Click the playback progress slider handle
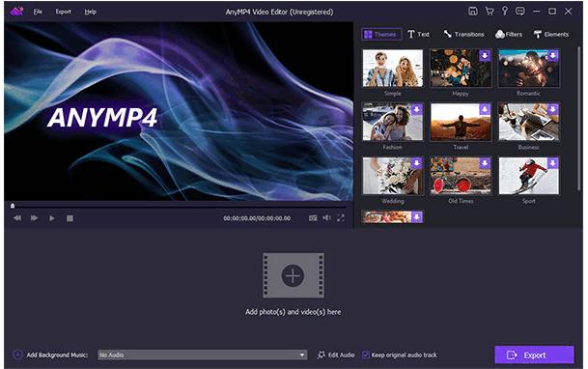The image size is (588, 369). 13,206
